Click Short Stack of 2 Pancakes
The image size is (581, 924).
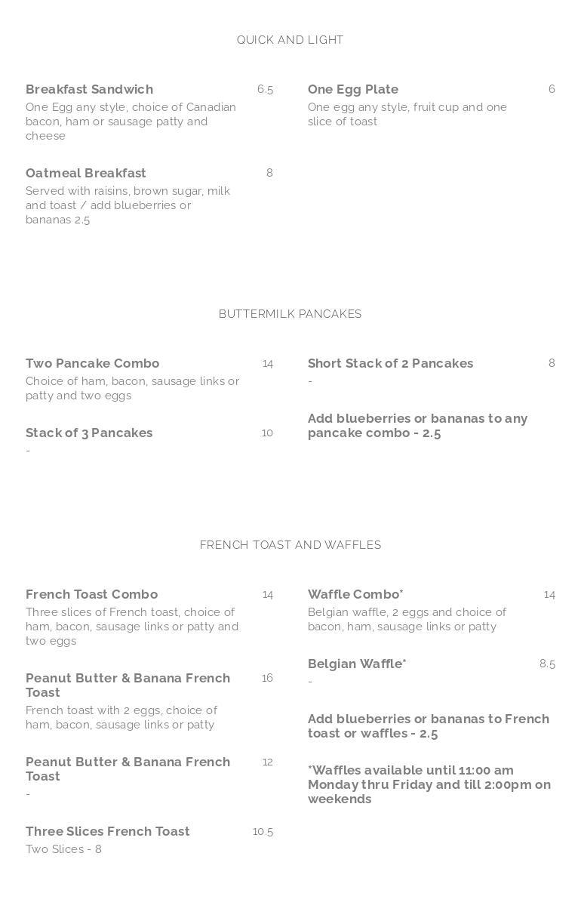click(x=390, y=363)
